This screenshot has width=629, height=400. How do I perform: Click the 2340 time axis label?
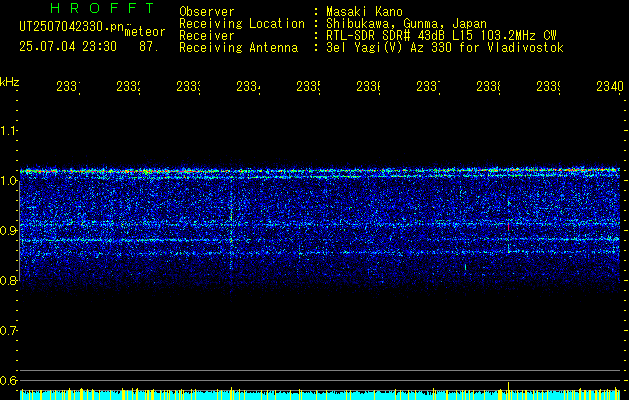pos(610,86)
